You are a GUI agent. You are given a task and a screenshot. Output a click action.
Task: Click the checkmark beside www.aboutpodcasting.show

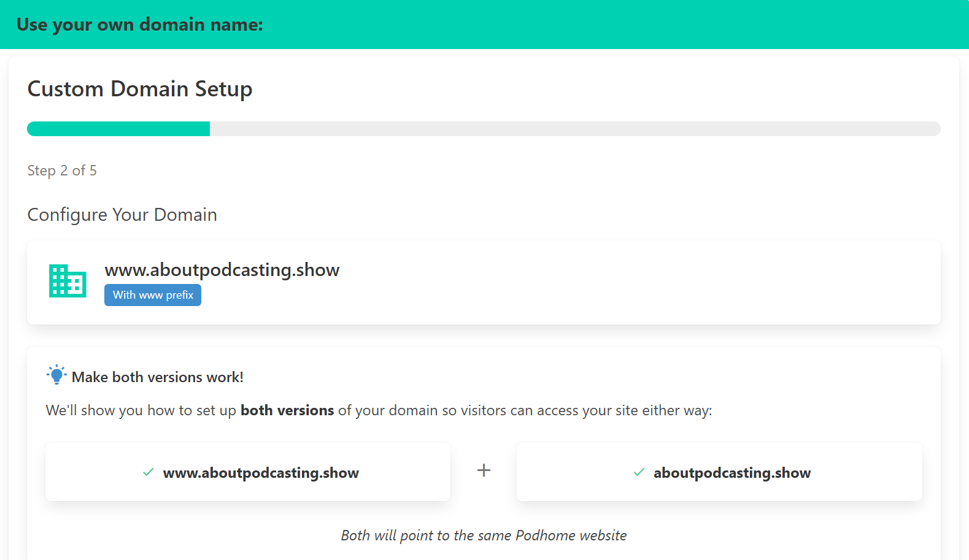(x=149, y=472)
